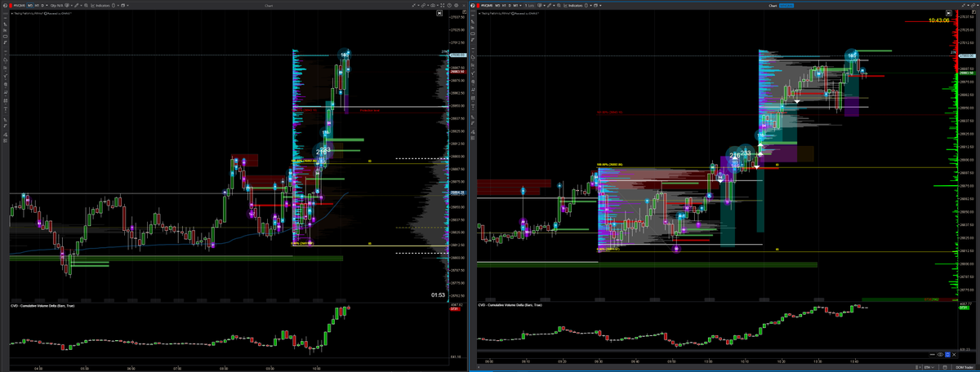Select pencil drawing icon in left chart toolbar

tap(76, 5)
